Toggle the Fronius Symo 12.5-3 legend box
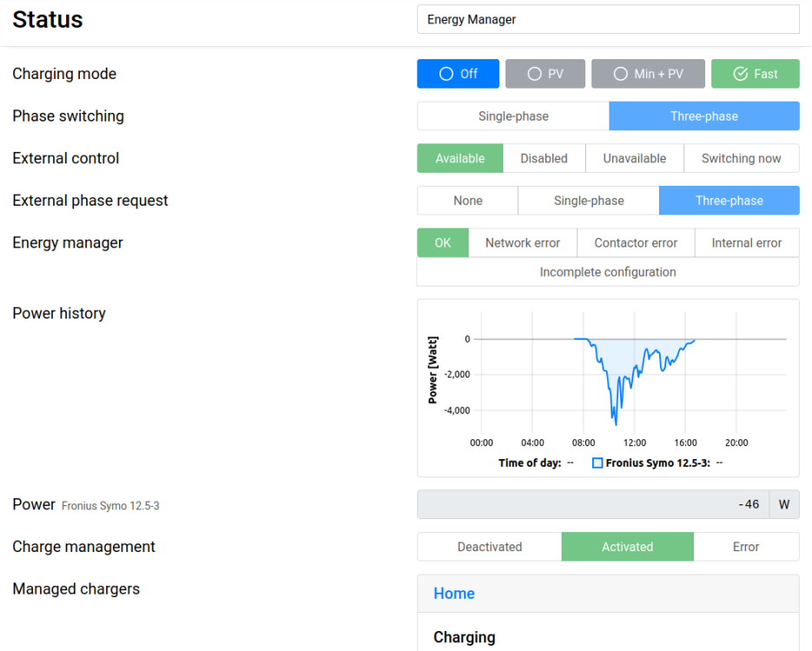812x651 pixels. coord(597,464)
